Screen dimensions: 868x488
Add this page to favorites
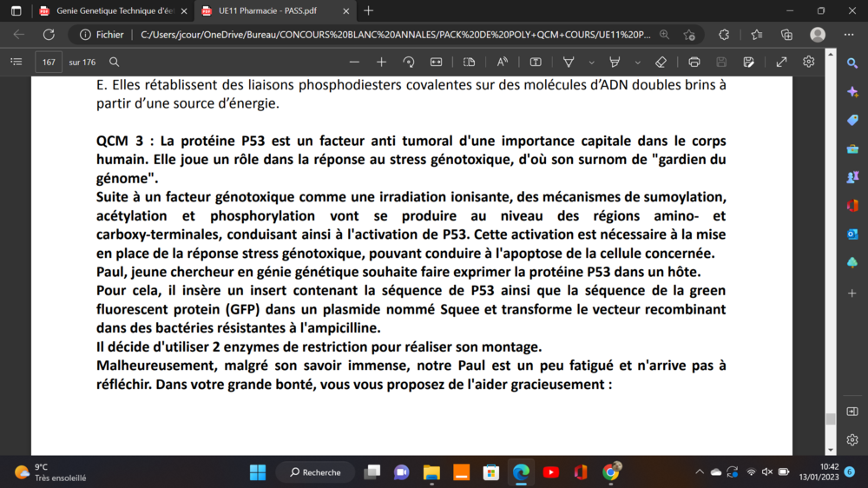point(689,35)
